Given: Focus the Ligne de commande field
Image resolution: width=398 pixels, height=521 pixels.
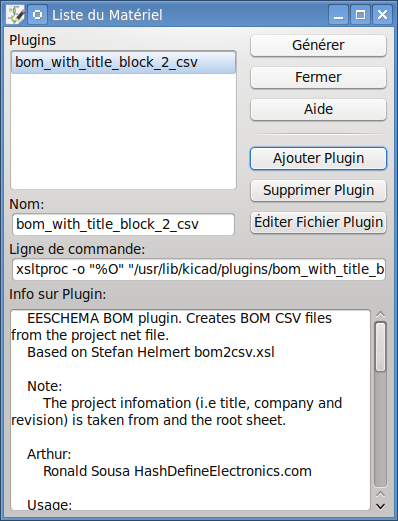Looking at the screenshot, I should [x=199, y=269].
